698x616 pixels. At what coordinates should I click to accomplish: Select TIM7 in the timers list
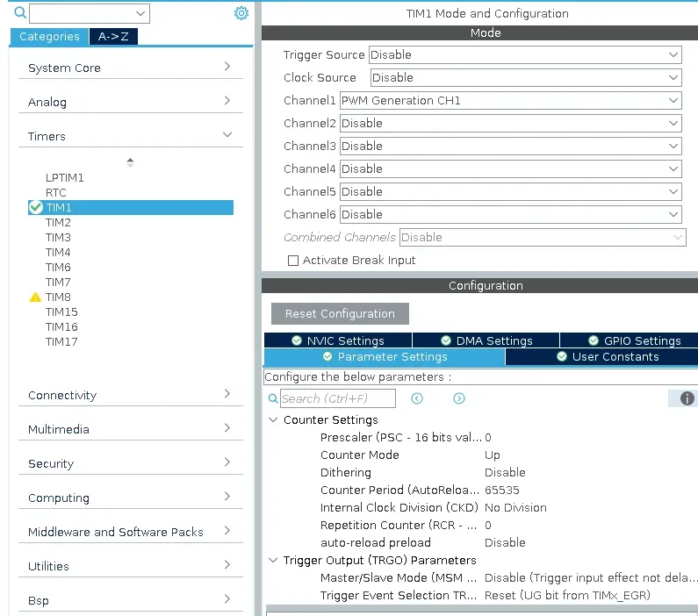point(58,282)
